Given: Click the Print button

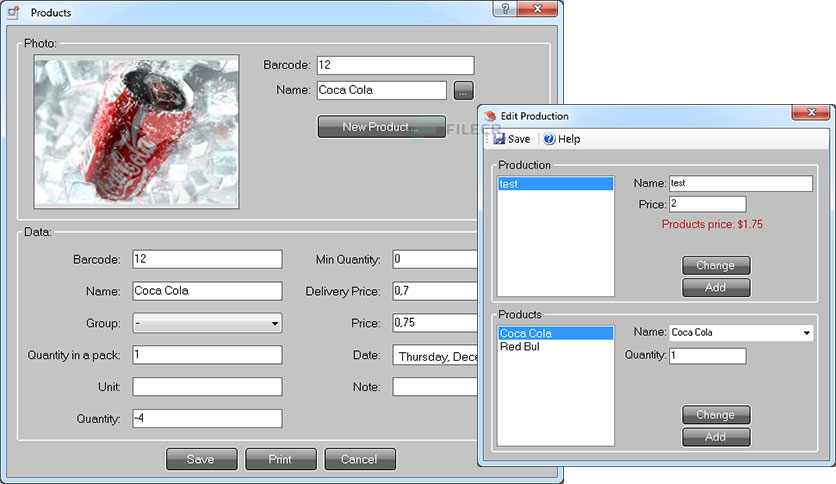Looking at the screenshot, I should click(x=280, y=459).
